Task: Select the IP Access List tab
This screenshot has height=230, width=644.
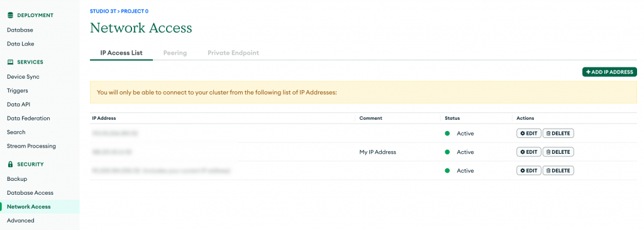Action: point(121,53)
